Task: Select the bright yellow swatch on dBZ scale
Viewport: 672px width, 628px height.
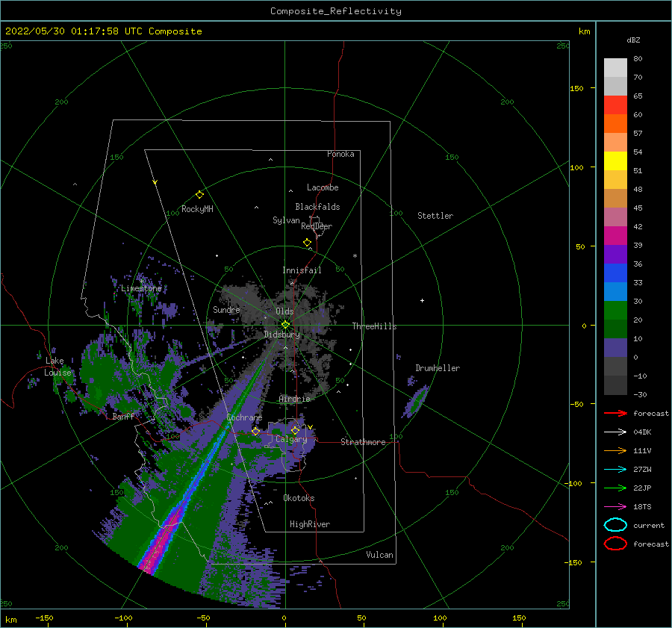Action: [x=615, y=161]
